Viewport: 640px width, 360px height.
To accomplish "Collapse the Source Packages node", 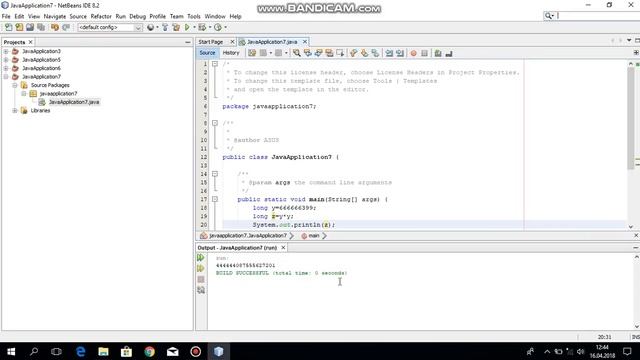I will tap(15, 85).
